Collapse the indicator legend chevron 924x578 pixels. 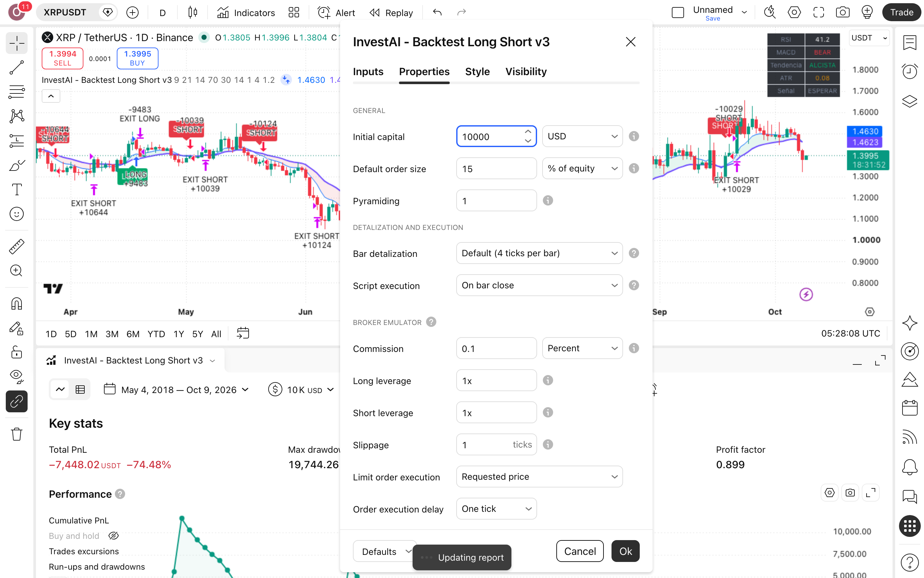[51, 96]
